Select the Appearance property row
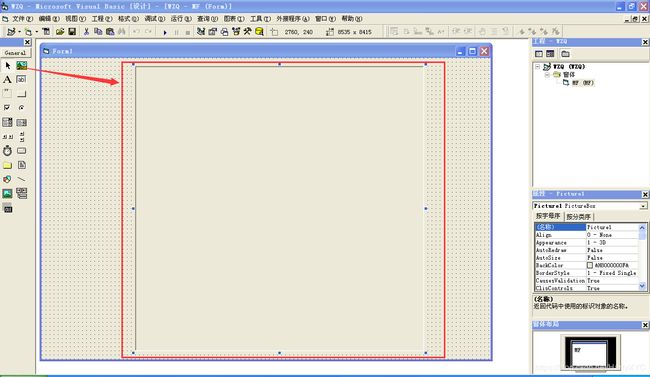Screen dimensions: 650x377 [586, 243]
